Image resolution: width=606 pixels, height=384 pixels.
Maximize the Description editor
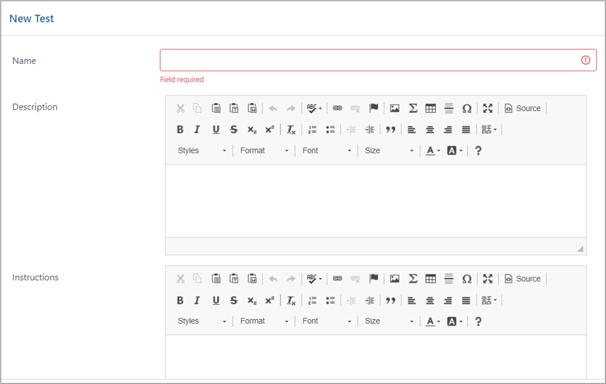(x=488, y=108)
